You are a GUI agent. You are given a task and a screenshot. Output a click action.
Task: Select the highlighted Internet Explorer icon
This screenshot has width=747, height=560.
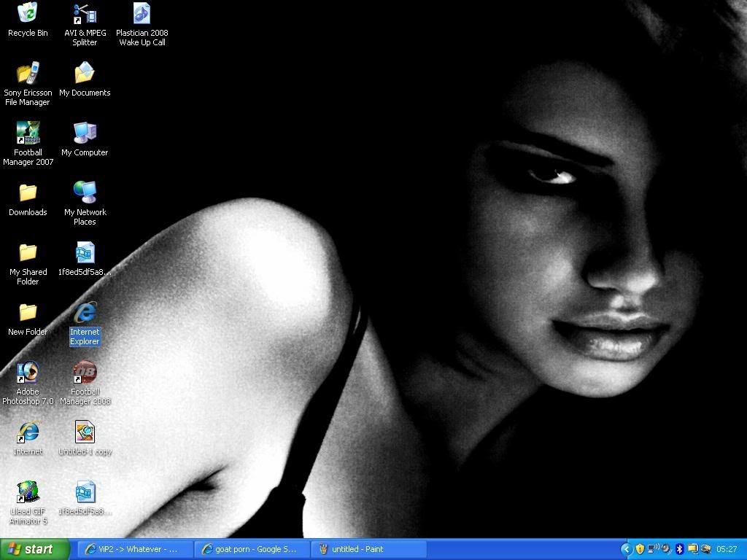point(85,323)
